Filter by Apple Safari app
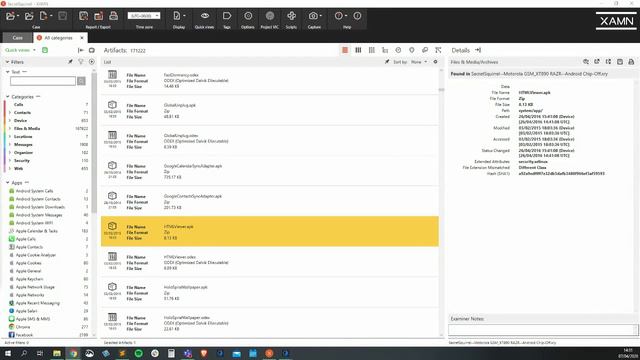Viewport: 640px width, 360px height. [x=27, y=311]
